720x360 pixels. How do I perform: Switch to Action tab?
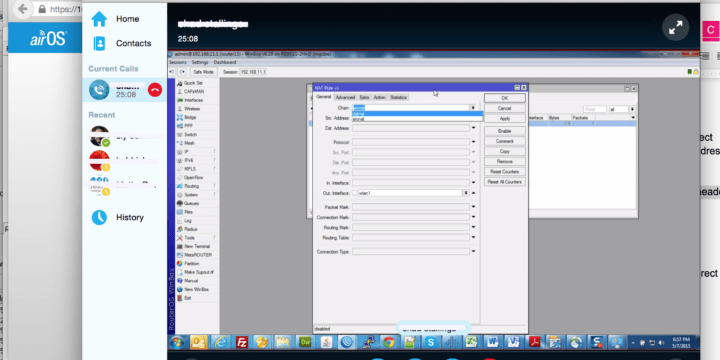point(379,97)
